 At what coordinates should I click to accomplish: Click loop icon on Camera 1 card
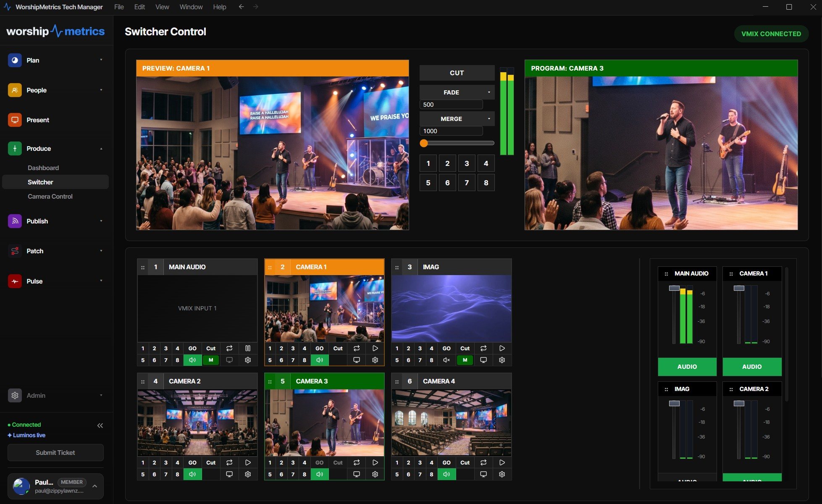pyautogui.click(x=357, y=348)
